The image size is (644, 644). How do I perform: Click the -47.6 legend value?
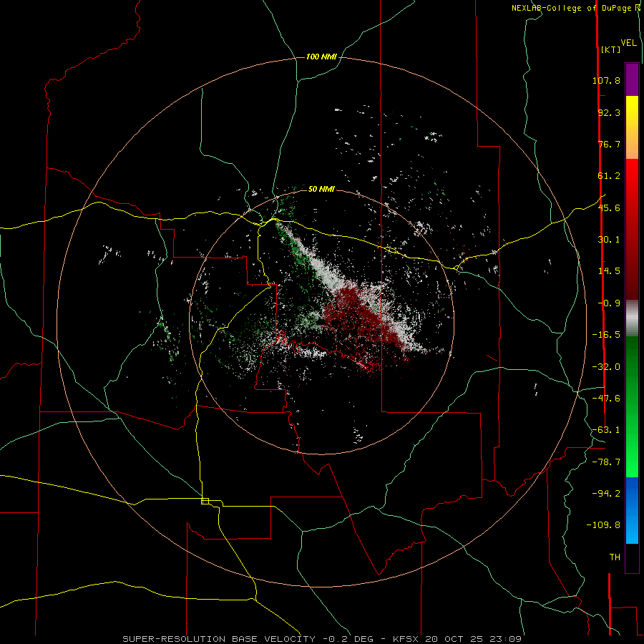[606, 399]
